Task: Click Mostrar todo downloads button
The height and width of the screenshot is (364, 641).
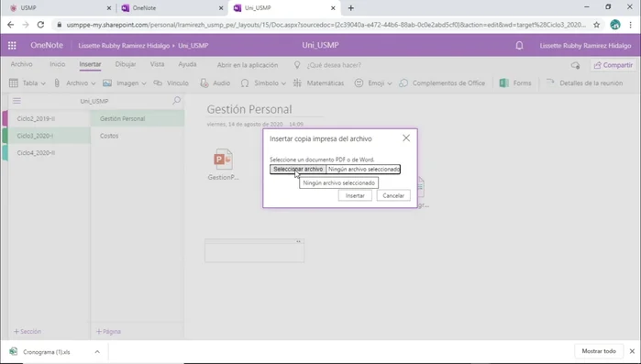Action: pos(599,351)
